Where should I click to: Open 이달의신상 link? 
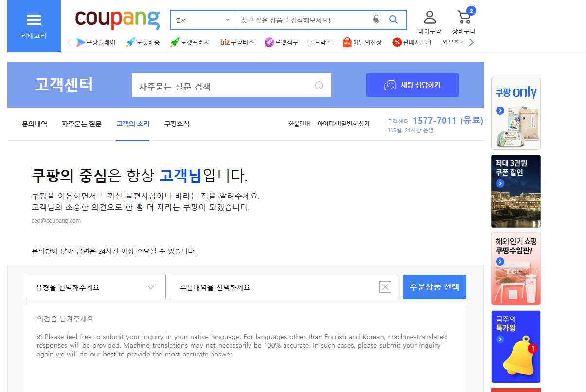(362, 42)
